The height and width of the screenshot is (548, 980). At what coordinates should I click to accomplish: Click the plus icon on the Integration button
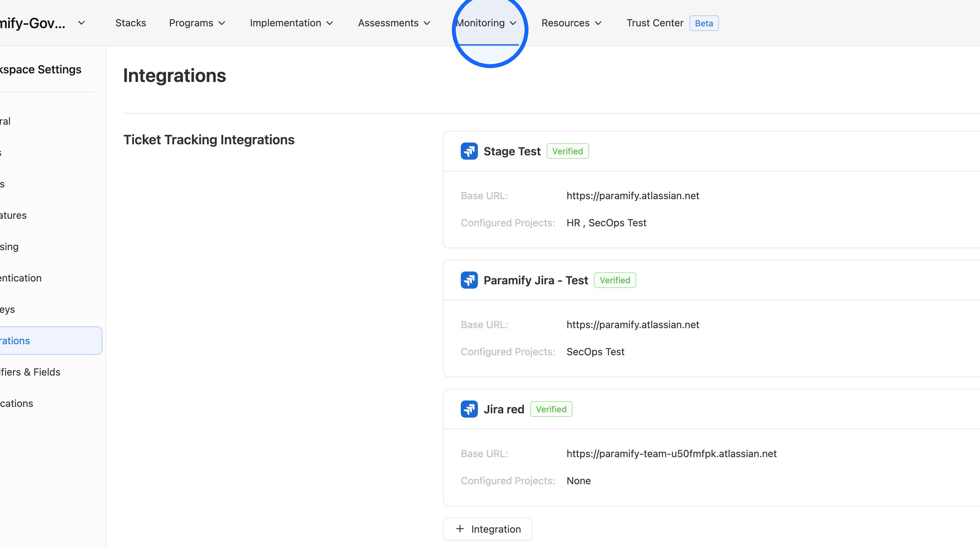point(460,529)
